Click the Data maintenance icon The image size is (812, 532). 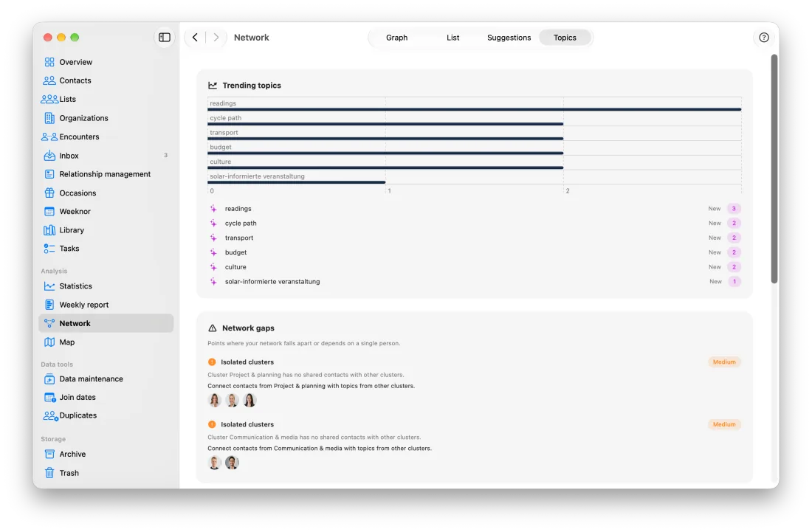pos(49,379)
